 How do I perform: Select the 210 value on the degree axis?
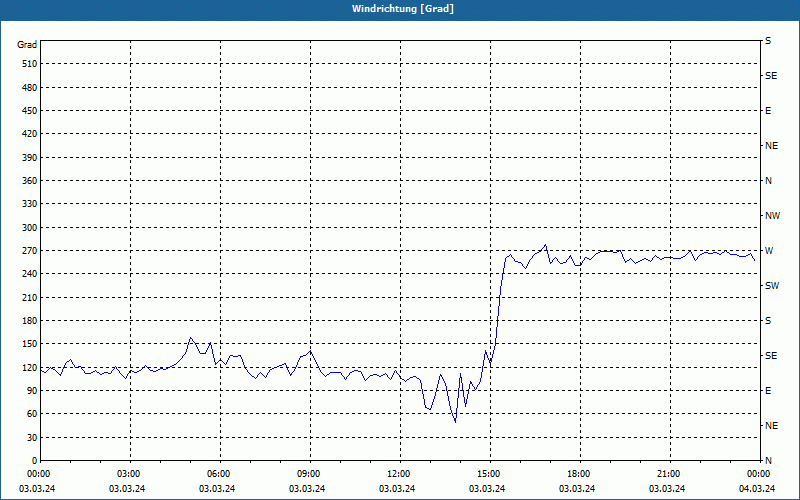[x=30, y=297]
